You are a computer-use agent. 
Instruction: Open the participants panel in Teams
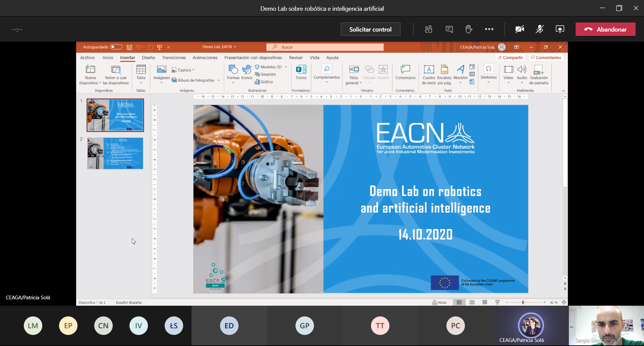428,29
